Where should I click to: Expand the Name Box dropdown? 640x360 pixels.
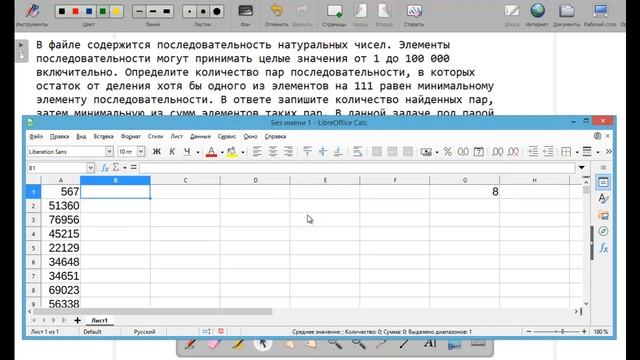click(x=90, y=168)
